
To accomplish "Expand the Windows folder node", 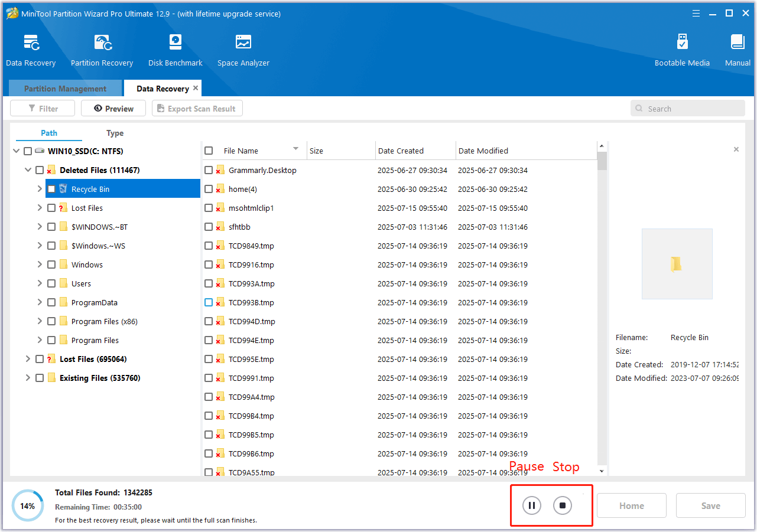I will pyautogui.click(x=40, y=265).
